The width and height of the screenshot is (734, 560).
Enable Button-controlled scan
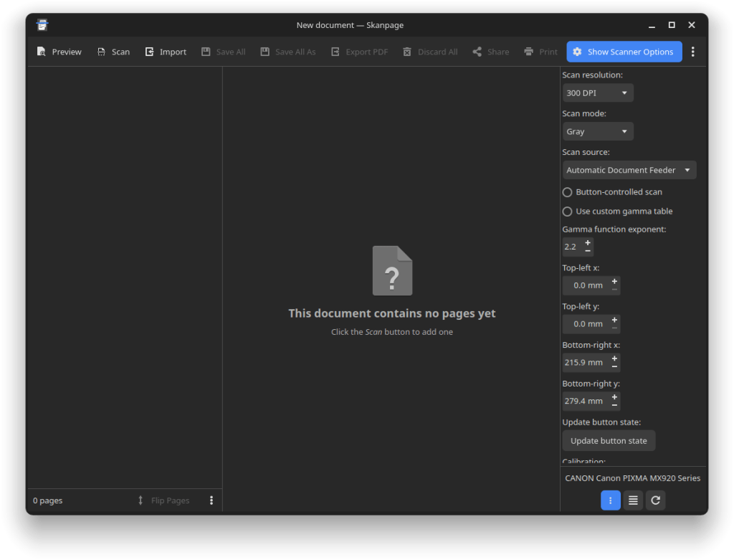point(567,192)
